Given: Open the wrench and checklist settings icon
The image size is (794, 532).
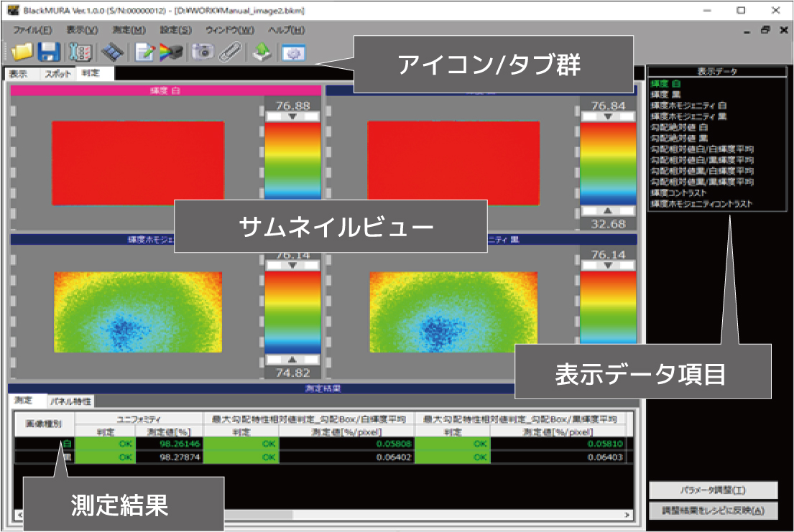Looking at the screenshot, I should (x=80, y=52).
